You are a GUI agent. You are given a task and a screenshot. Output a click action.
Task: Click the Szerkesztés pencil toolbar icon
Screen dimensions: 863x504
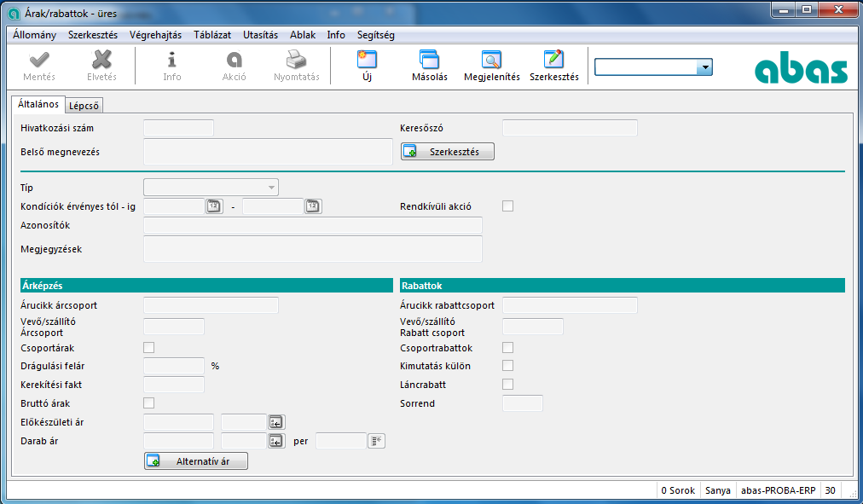pyautogui.click(x=553, y=60)
